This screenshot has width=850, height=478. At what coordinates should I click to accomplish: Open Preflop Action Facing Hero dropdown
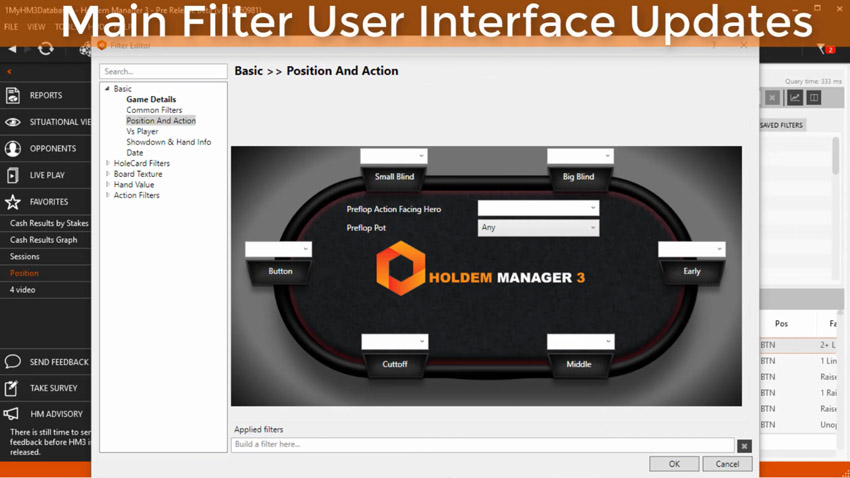coord(538,208)
